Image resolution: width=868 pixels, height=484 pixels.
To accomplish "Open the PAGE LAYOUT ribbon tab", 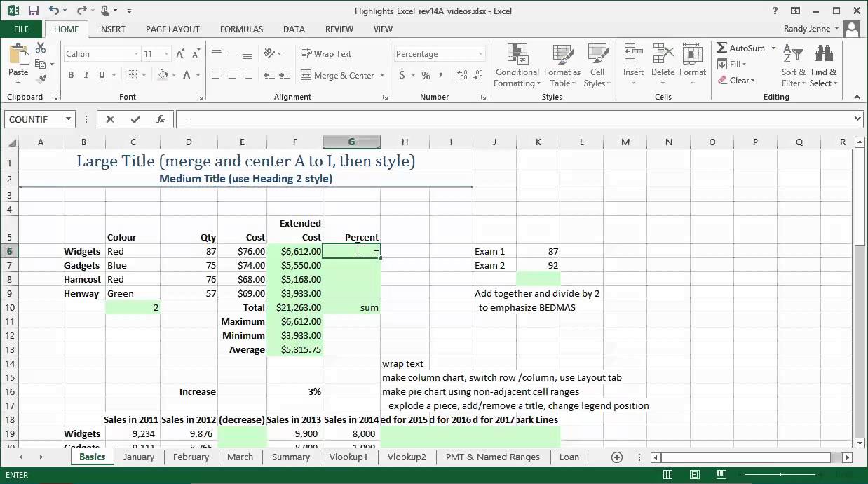I will [x=172, y=29].
